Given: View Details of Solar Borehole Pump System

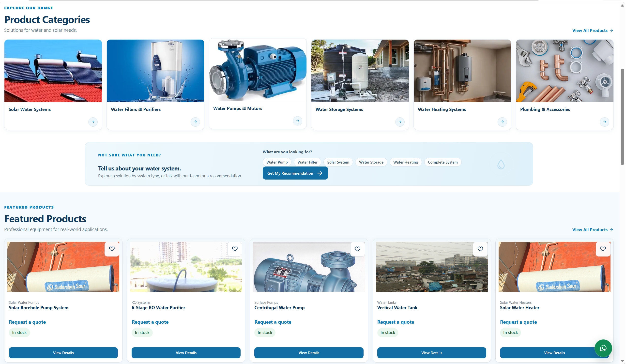Looking at the screenshot, I should point(63,353).
